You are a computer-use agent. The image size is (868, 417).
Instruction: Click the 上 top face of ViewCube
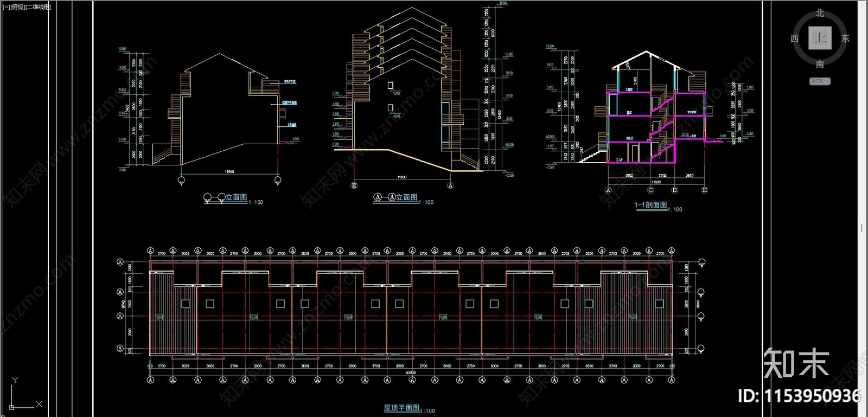(x=820, y=38)
